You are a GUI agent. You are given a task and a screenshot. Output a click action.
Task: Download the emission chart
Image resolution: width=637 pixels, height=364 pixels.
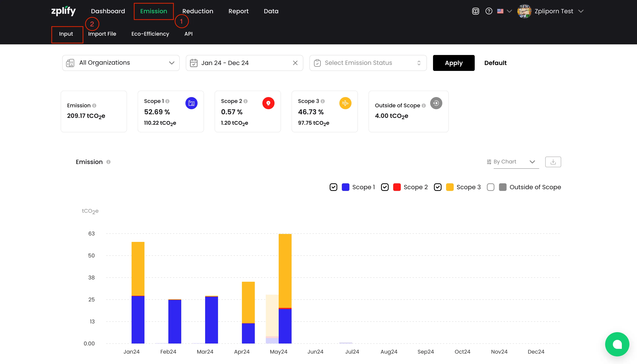pyautogui.click(x=553, y=162)
